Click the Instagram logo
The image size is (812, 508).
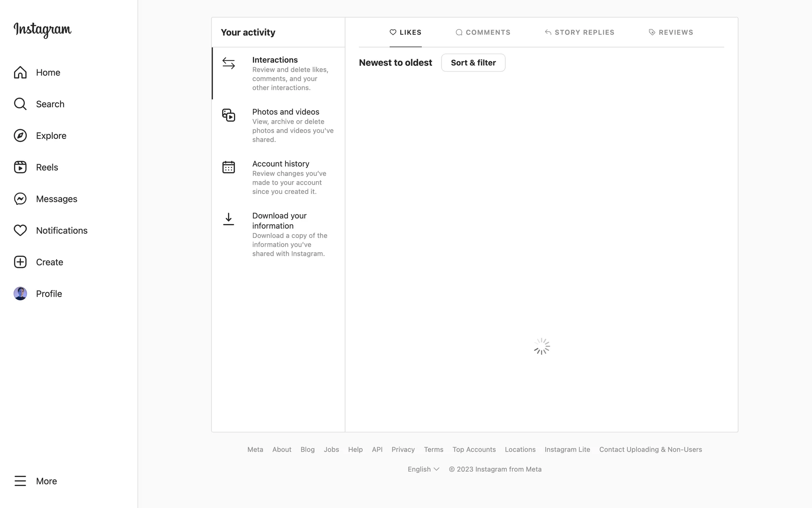42,30
